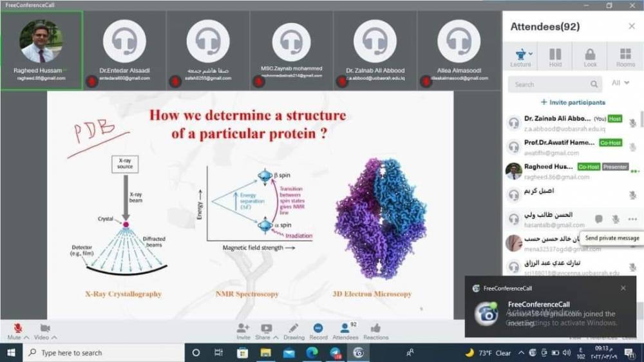
Task: Toggle microphone for Dr. Zainab Ali Abbood
Action: tap(632, 122)
